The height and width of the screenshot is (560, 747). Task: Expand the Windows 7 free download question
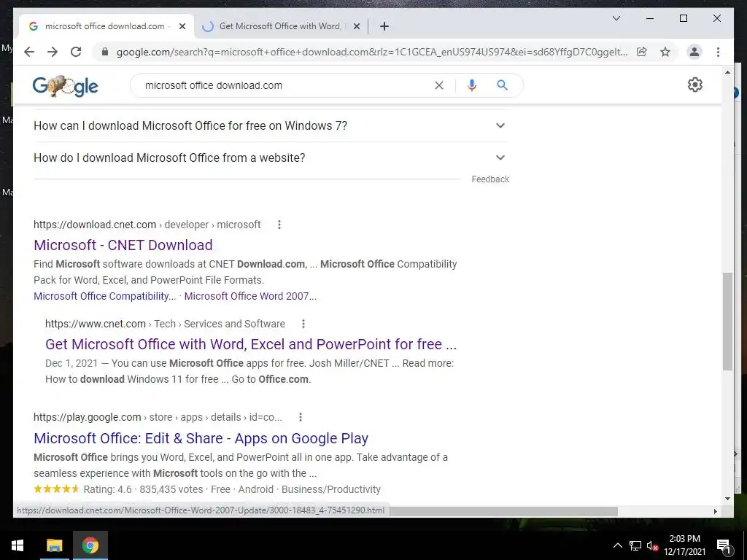click(271, 125)
